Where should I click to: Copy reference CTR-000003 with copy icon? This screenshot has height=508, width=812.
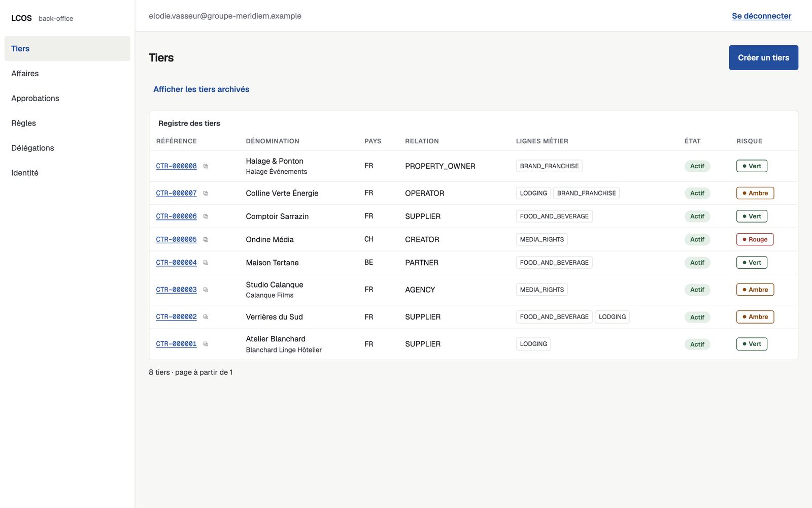click(206, 290)
